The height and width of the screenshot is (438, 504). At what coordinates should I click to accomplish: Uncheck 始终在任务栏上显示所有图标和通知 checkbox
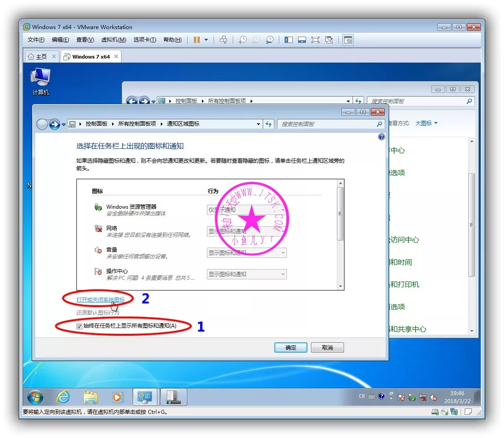80,326
